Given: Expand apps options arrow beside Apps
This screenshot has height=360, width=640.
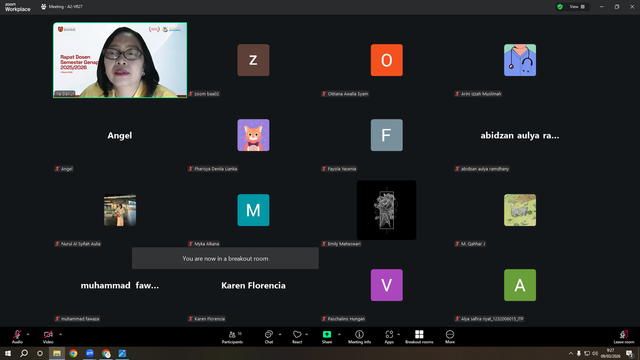Looking at the screenshot, I should [398, 334].
